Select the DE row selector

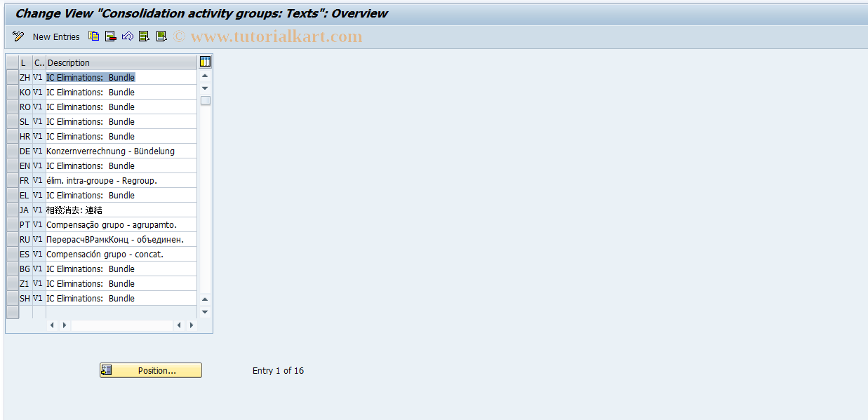click(x=13, y=151)
